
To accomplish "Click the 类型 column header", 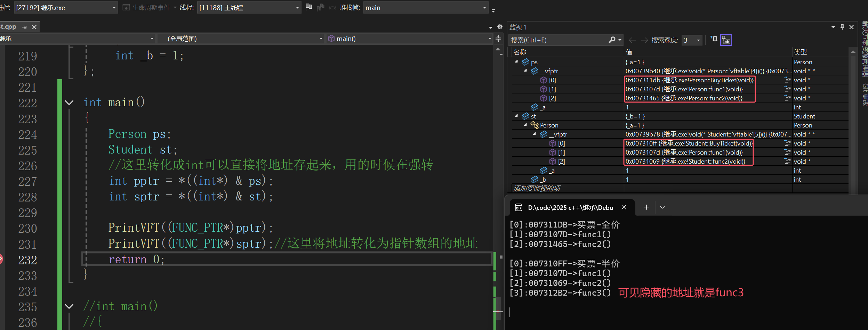I will pos(800,52).
